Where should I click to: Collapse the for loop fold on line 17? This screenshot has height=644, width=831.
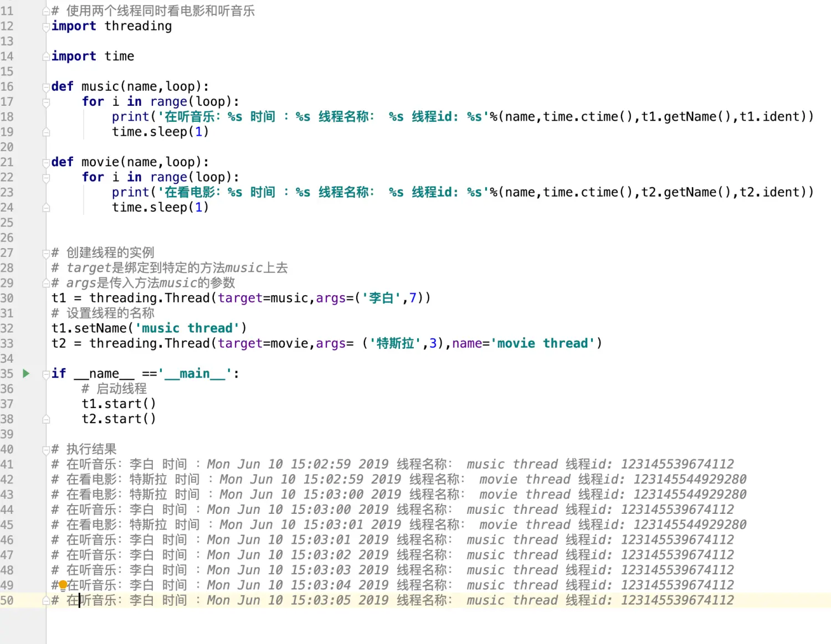(46, 102)
